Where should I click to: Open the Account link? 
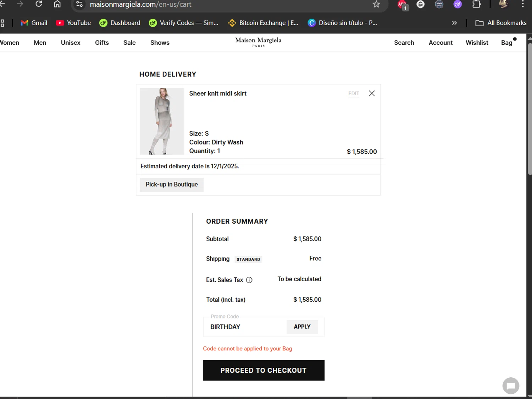[440, 43]
